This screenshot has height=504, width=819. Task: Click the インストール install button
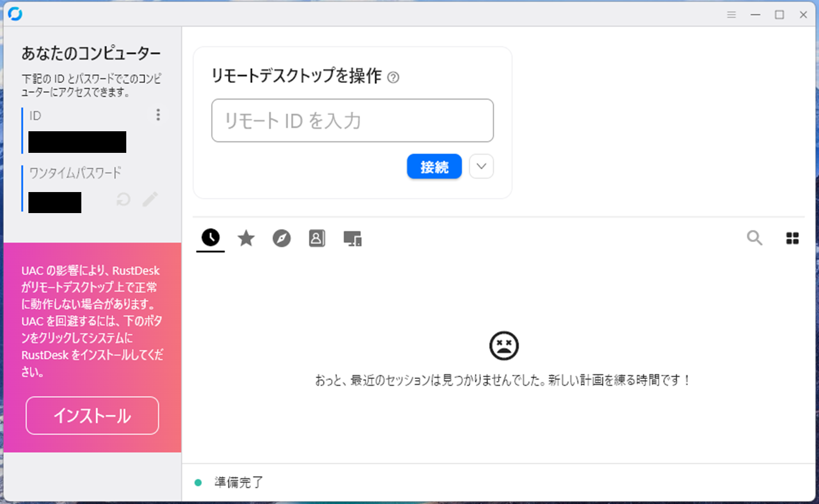(x=92, y=415)
